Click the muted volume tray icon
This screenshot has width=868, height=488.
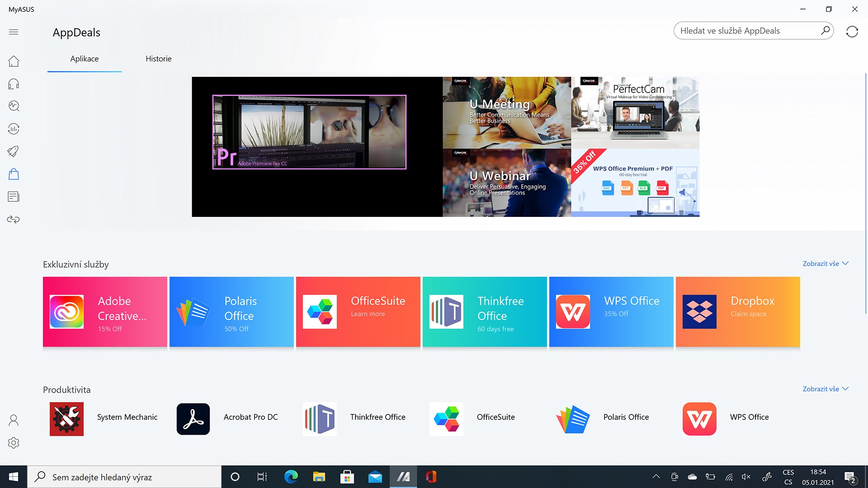click(746, 477)
